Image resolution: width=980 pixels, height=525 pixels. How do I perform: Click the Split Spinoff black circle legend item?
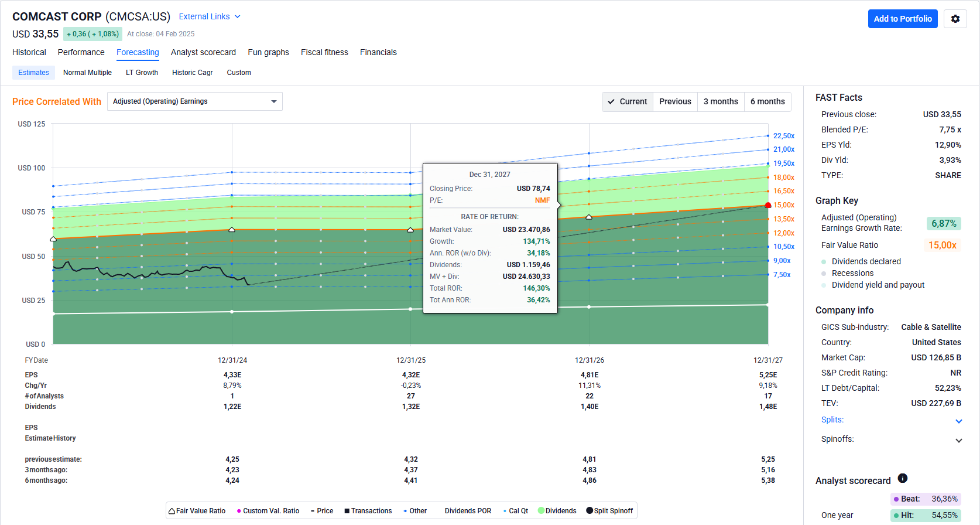tap(590, 511)
